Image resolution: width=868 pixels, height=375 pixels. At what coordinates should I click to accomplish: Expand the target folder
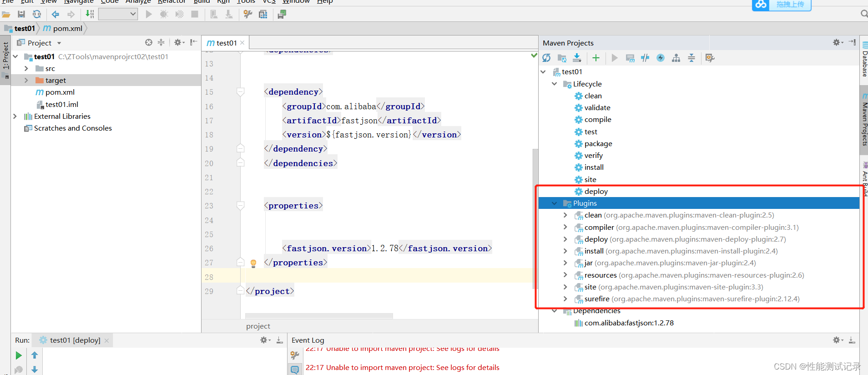tap(26, 80)
